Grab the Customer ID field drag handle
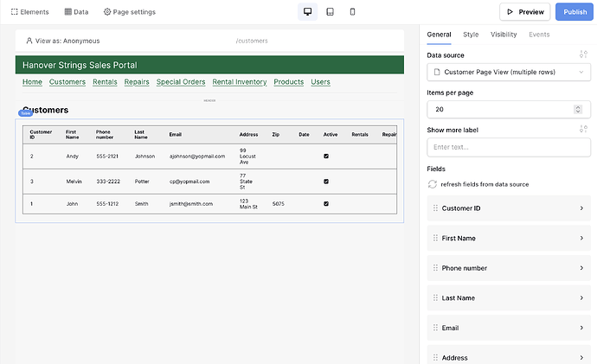 click(x=435, y=208)
